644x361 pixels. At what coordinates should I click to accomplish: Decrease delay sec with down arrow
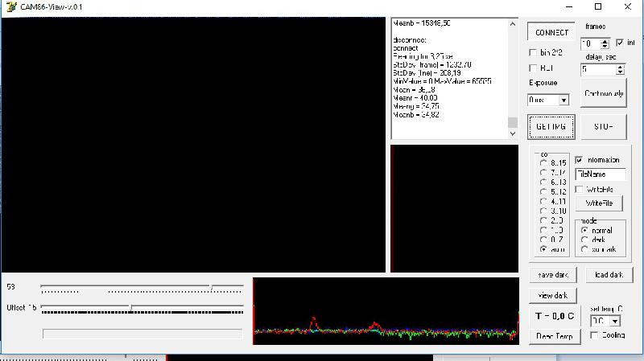(620, 72)
